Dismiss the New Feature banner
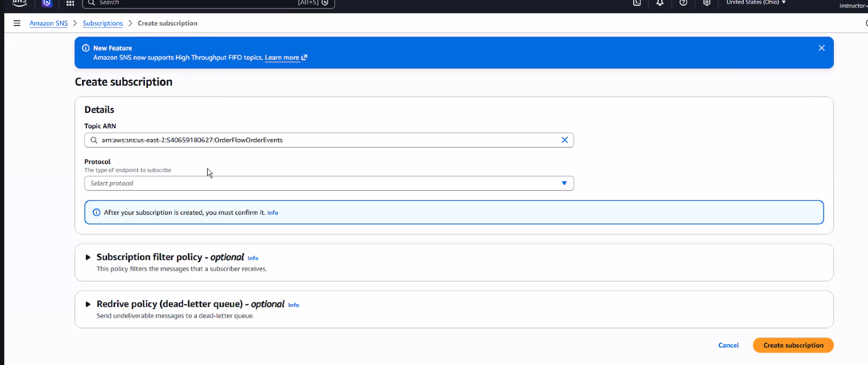 (x=821, y=48)
